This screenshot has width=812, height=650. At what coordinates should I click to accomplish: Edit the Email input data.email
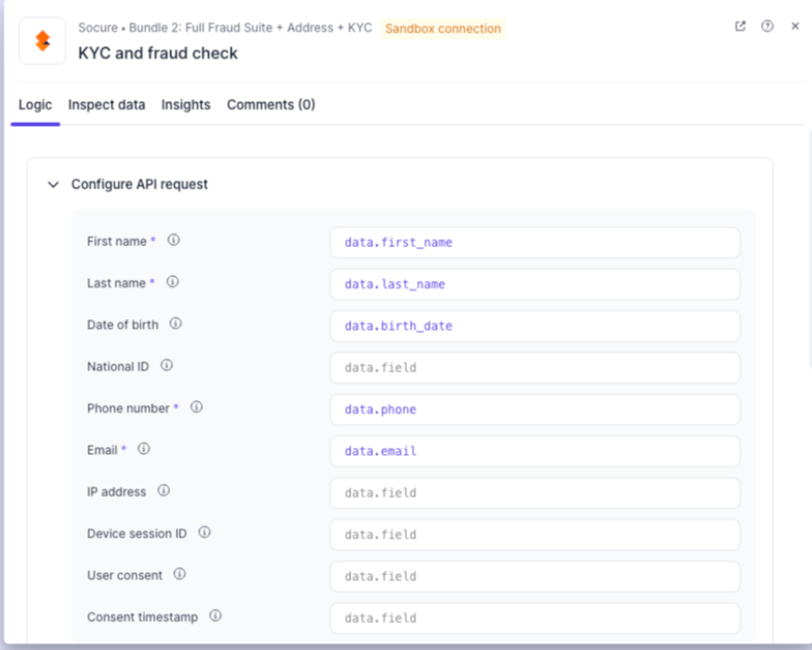535,451
